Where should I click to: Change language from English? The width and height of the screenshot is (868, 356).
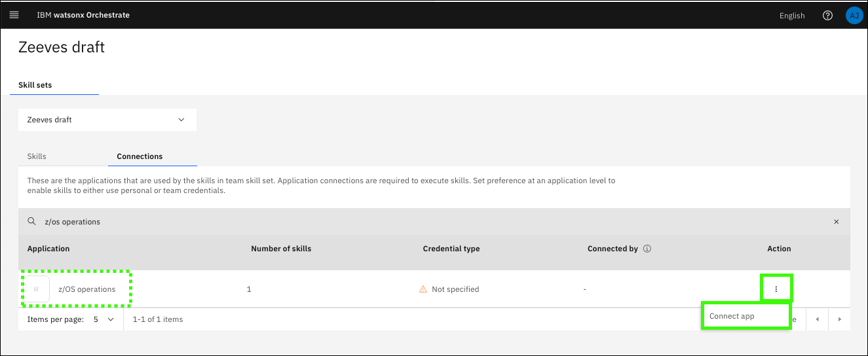(x=791, y=16)
